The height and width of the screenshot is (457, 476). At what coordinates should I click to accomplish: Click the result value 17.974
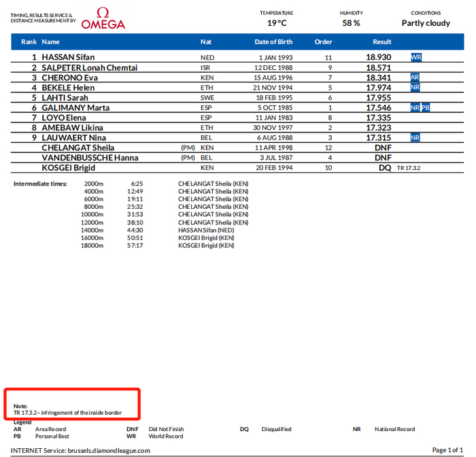click(379, 88)
